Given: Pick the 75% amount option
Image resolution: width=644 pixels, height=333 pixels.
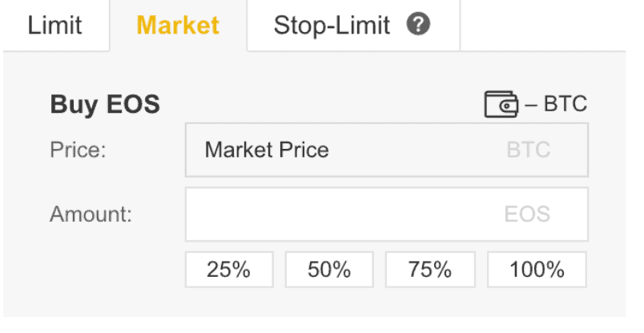Looking at the screenshot, I should (430, 270).
